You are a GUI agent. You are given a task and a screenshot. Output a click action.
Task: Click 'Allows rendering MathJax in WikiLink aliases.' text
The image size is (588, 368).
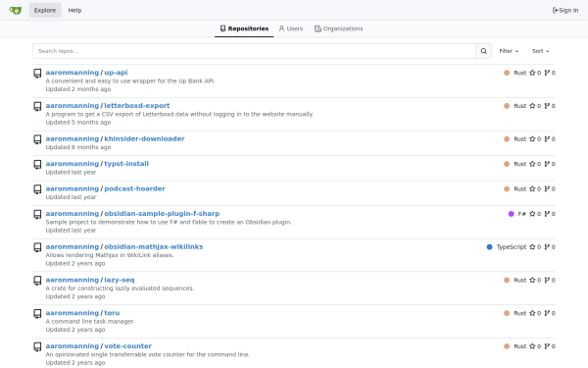tap(110, 255)
